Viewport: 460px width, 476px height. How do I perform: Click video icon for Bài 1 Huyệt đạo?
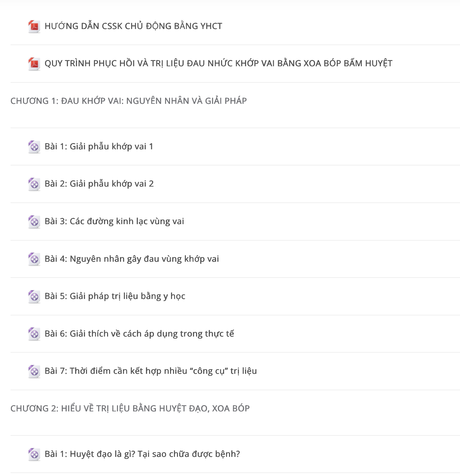pyautogui.click(x=34, y=454)
